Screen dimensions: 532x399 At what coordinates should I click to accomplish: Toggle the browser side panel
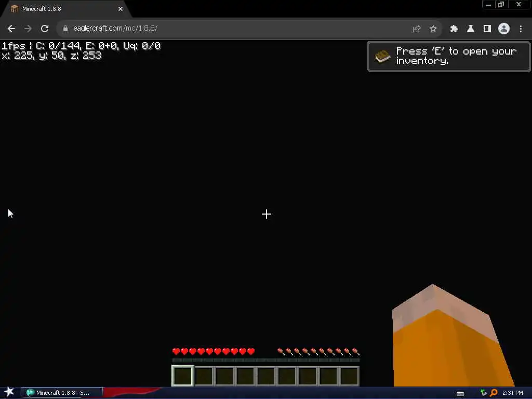click(x=487, y=29)
